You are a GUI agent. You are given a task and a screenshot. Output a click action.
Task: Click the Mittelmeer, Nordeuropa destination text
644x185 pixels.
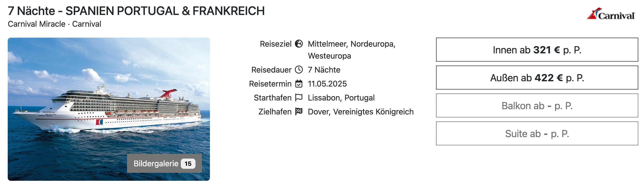pyautogui.click(x=351, y=44)
